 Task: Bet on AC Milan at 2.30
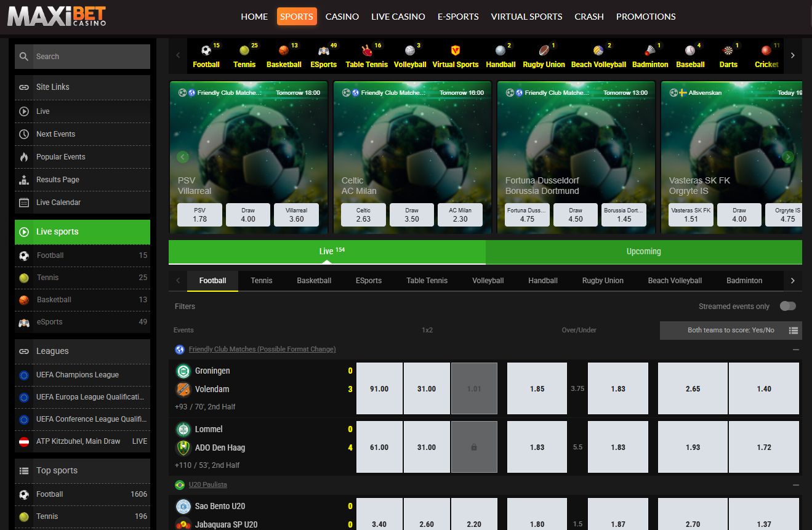tap(460, 215)
